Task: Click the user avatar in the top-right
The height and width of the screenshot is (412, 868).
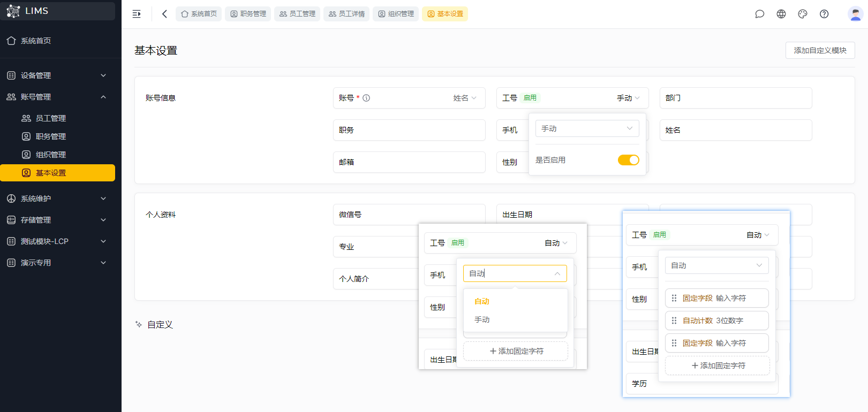Action: coord(855,14)
